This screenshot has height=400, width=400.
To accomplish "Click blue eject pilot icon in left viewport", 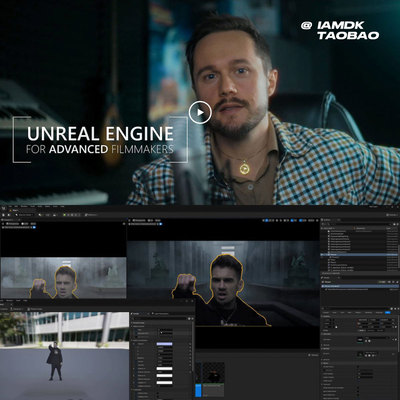I will coord(34,227).
